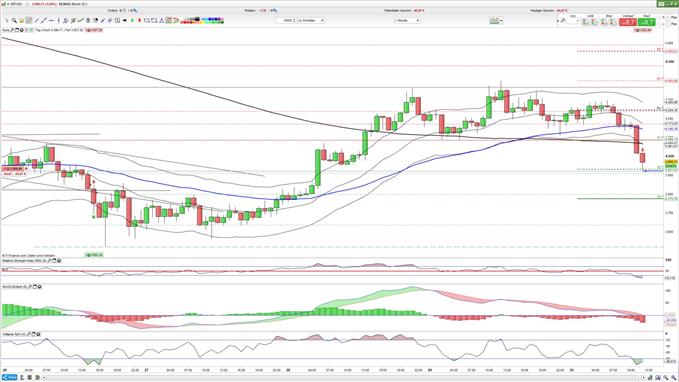The width and height of the screenshot is (679, 382).
Task: Select the horizontal line drawing tool
Action: coord(51,20)
